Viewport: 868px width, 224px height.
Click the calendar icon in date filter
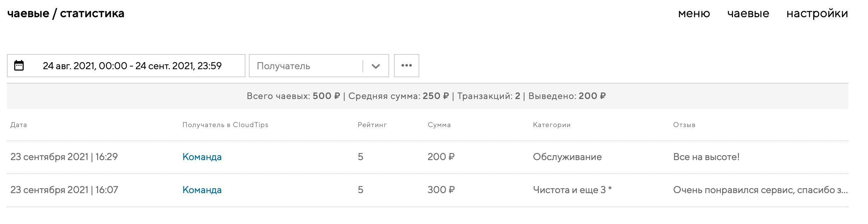tap(19, 66)
